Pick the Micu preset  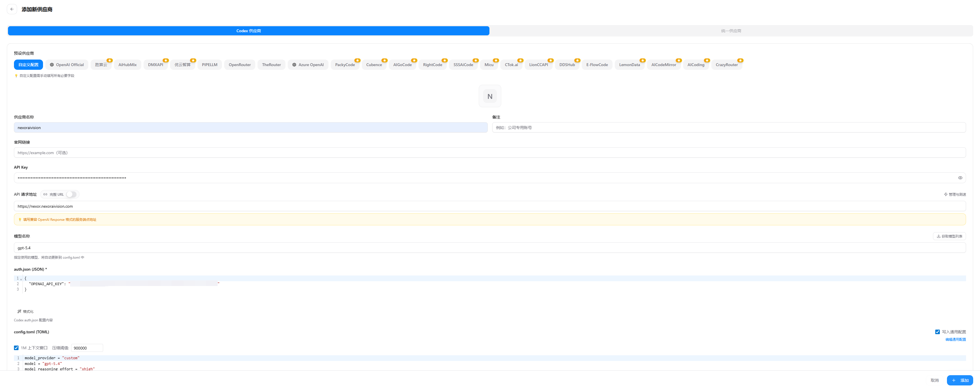pyautogui.click(x=489, y=65)
